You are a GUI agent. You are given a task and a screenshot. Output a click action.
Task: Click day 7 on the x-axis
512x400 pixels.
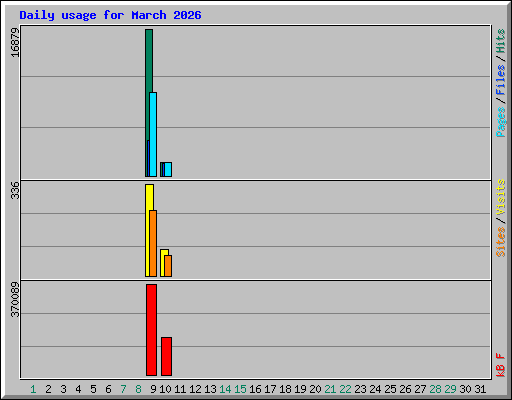[x=123, y=389]
